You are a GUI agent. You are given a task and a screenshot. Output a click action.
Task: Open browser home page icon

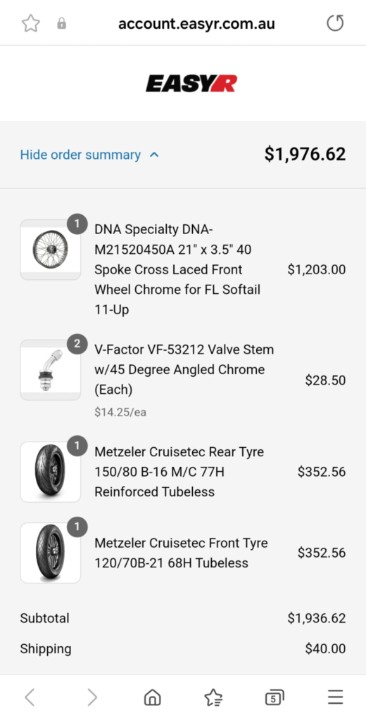click(152, 698)
